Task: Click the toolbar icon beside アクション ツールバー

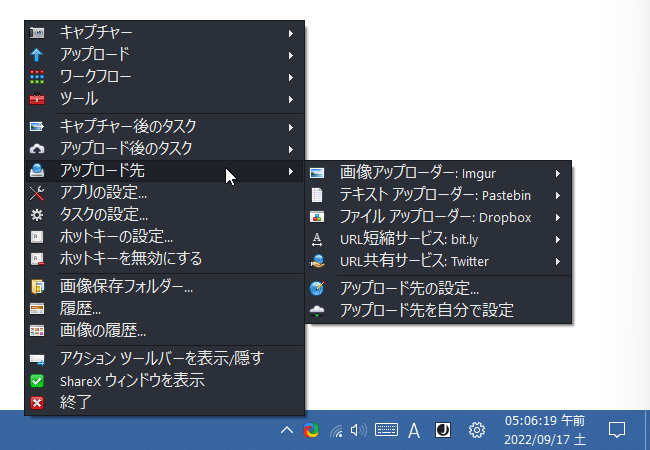Action: pos(37,359)
